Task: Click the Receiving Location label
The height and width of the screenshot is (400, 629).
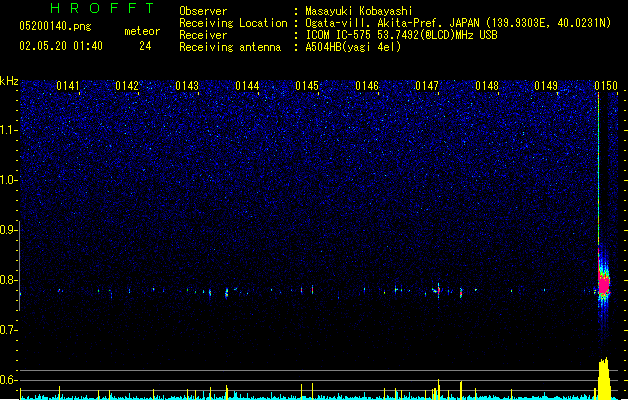Action: click(x=233, y=23)
